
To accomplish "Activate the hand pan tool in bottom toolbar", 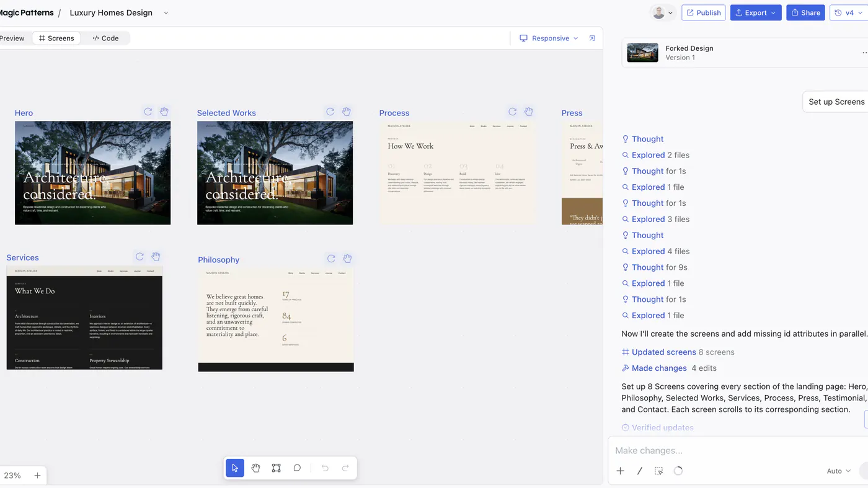I will [x=255, y=468].
